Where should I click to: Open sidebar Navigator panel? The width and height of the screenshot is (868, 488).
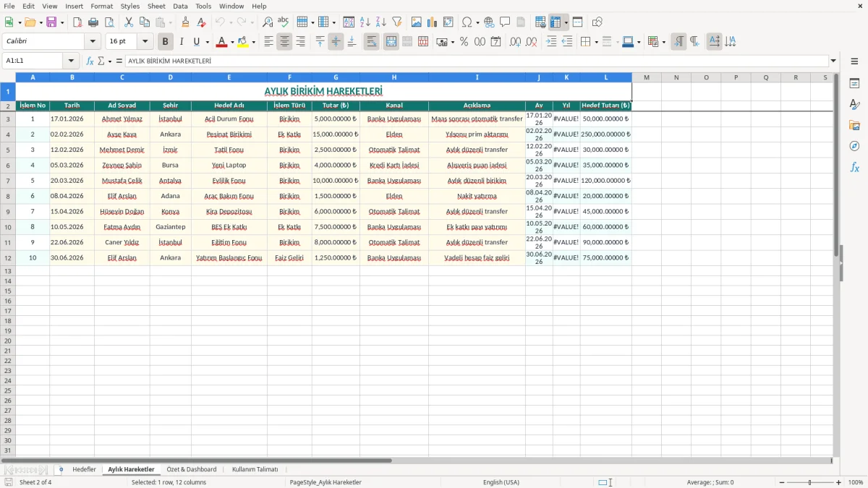coord(854,146)
